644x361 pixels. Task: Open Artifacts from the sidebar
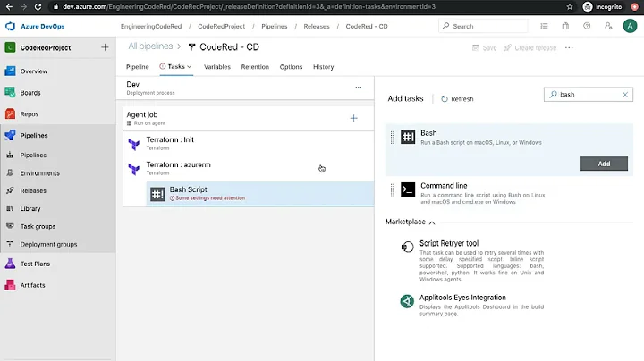pyautogui.click(x=32, y=285)
